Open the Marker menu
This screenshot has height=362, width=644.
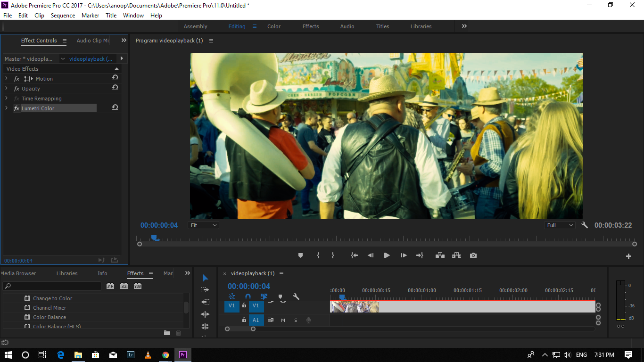(x=90, y=16)
